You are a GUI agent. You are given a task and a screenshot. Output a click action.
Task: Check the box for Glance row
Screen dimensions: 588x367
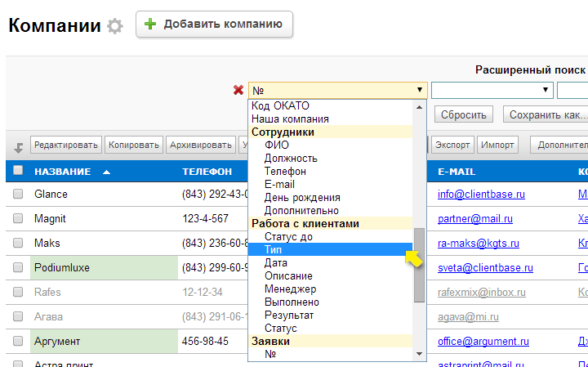(x=18, y=195)
